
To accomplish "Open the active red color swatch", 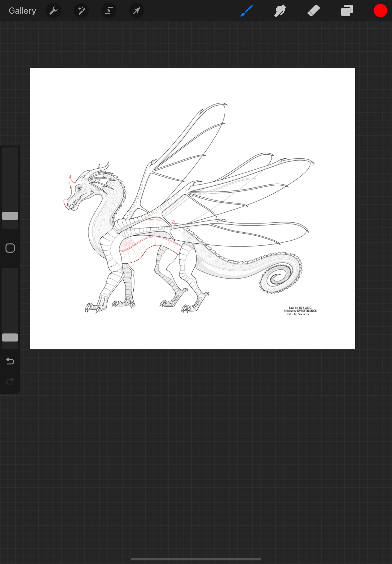I will (x=380, y=11).
